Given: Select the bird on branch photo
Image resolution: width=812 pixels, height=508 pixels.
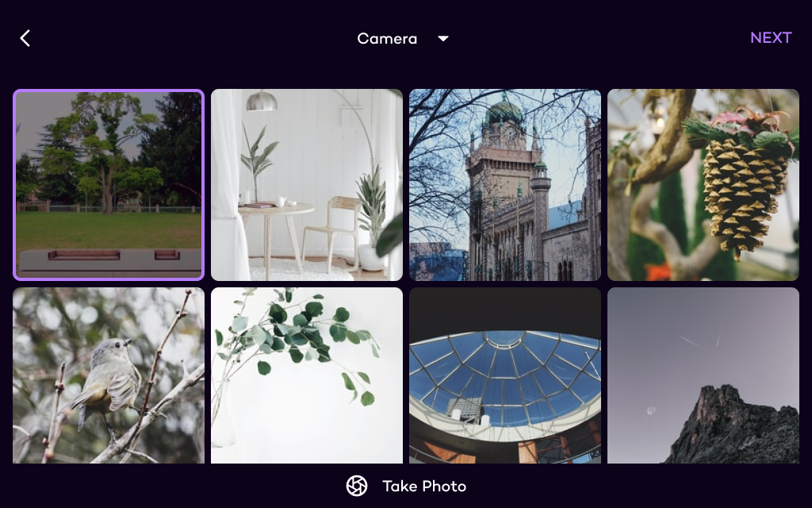Looking at the screenshot, I should coord(109,375).
